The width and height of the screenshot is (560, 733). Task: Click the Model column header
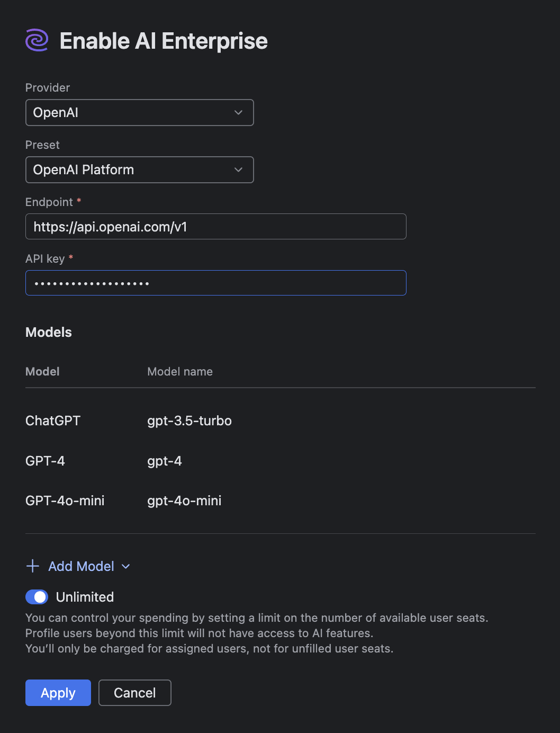[x=42, y=371]
